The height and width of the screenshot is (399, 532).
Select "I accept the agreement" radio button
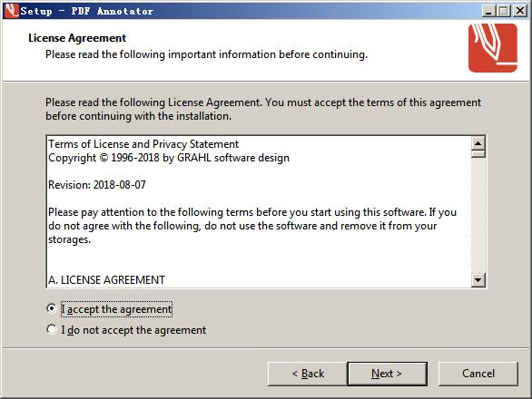[x=51, y=308]
